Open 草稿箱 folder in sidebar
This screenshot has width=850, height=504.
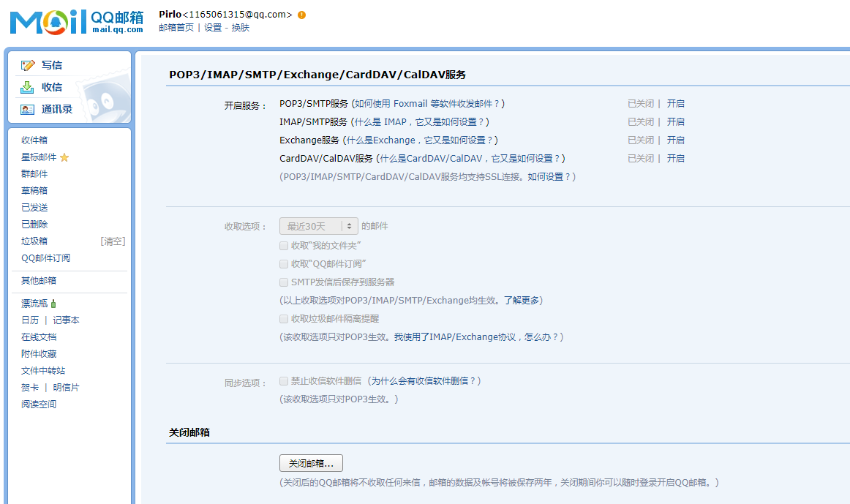coord(34,191)
